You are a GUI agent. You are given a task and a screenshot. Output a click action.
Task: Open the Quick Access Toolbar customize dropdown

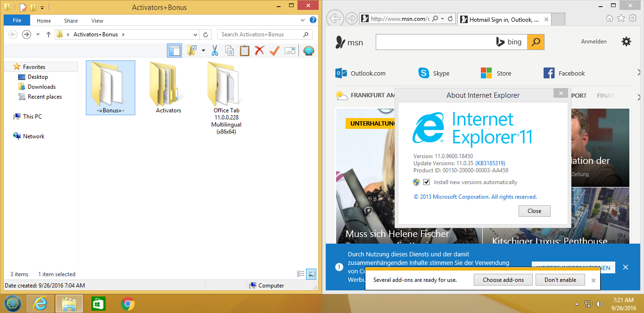click(42, 8)
